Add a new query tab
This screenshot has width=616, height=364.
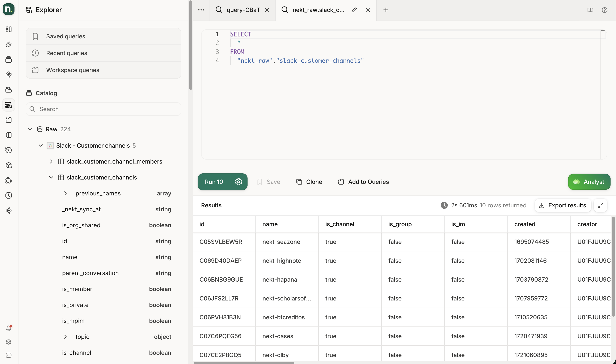[x=386, y=10]
